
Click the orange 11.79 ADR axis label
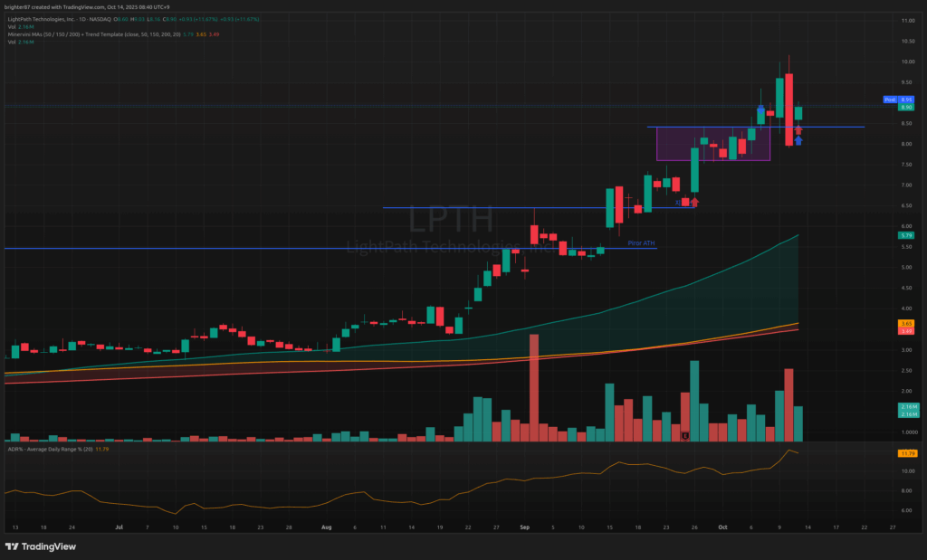tap(904, 452)
